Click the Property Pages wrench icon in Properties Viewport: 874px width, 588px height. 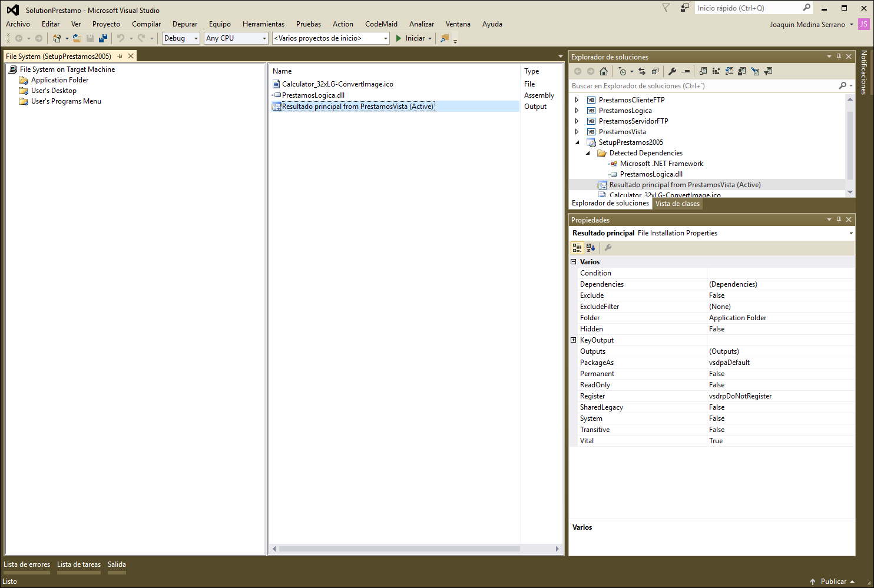(x=608, y=248)
